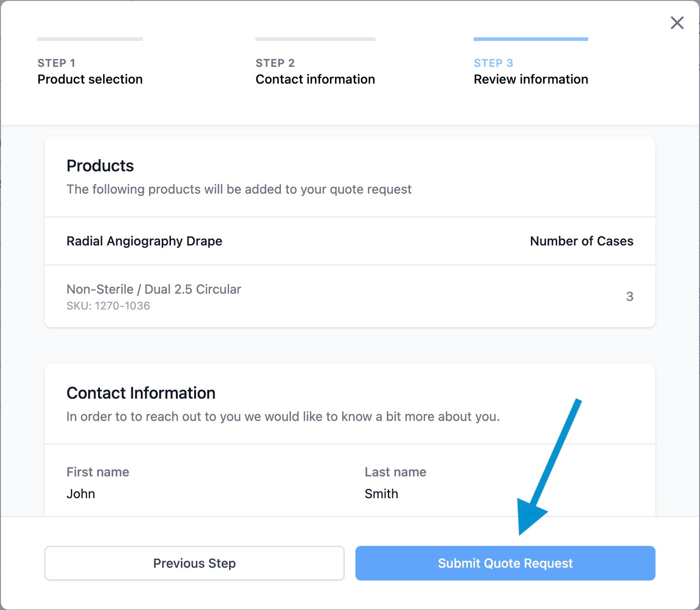Click the case quantity value 3
Screen dimensions: 700x610
pyautogui.click(x=630, y=296)
